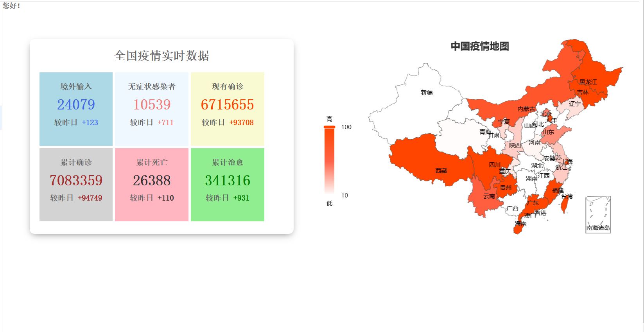
Task: Click the 累计确诊 card showing 7083359
Action: pyautogui.click(x=76, y=185)
